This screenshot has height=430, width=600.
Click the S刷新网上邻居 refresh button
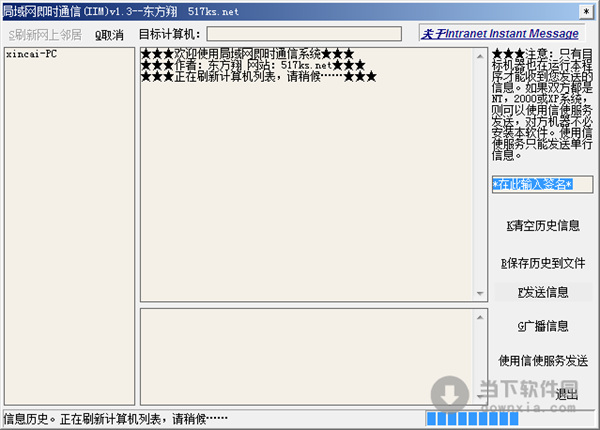point(45,35)
